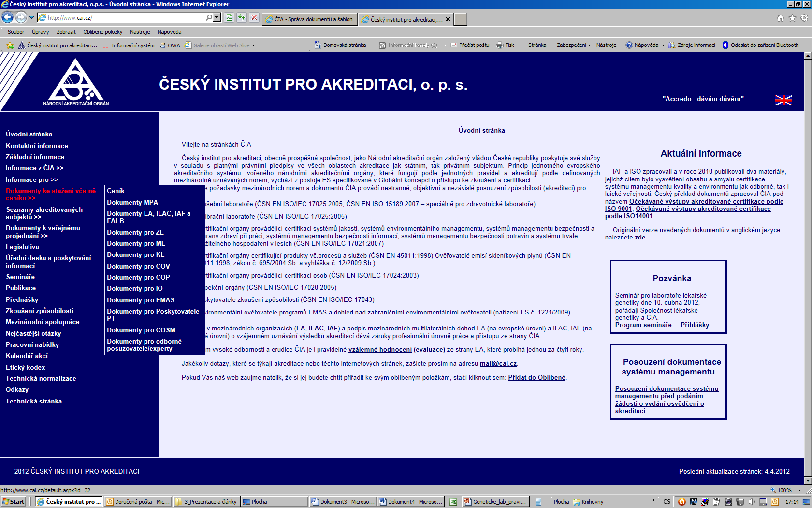
Task: Go back with the browser Back arrow
Action: coord(7,18)
